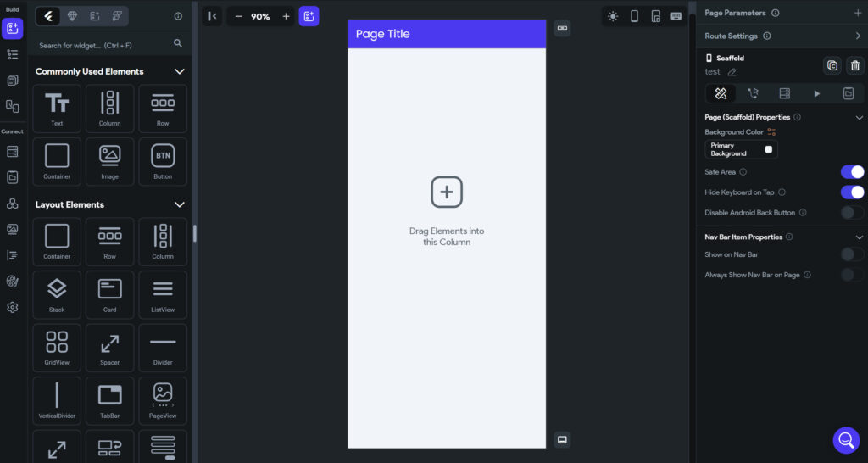Open the database icon under Connect

(12, 151)
